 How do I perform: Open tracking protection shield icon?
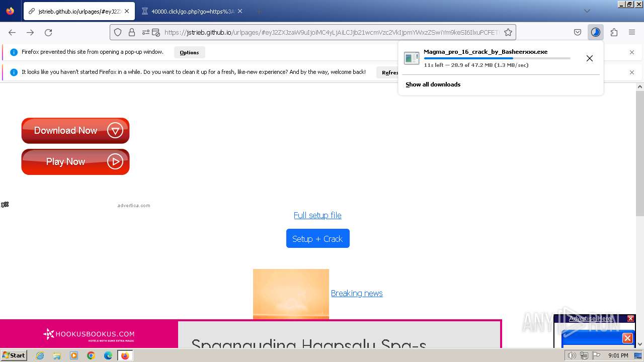[x=118, y=32]
